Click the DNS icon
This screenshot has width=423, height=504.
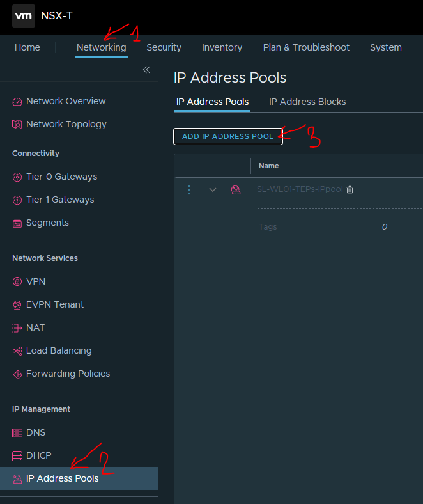pyautogui.click(x=17, y=433)
